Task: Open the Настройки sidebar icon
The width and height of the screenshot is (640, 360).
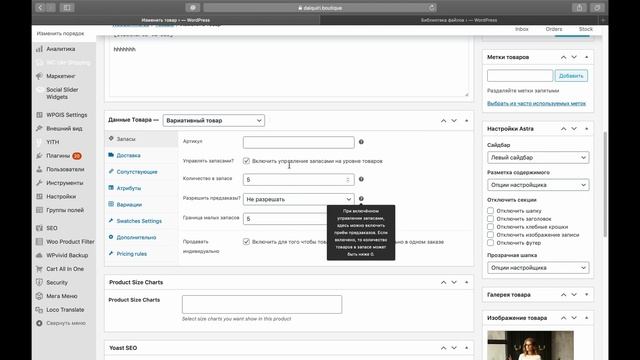Action: 39,196
